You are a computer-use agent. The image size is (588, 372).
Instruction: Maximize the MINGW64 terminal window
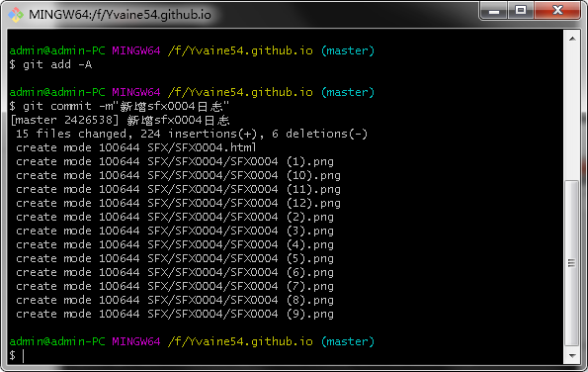(521, 11)
